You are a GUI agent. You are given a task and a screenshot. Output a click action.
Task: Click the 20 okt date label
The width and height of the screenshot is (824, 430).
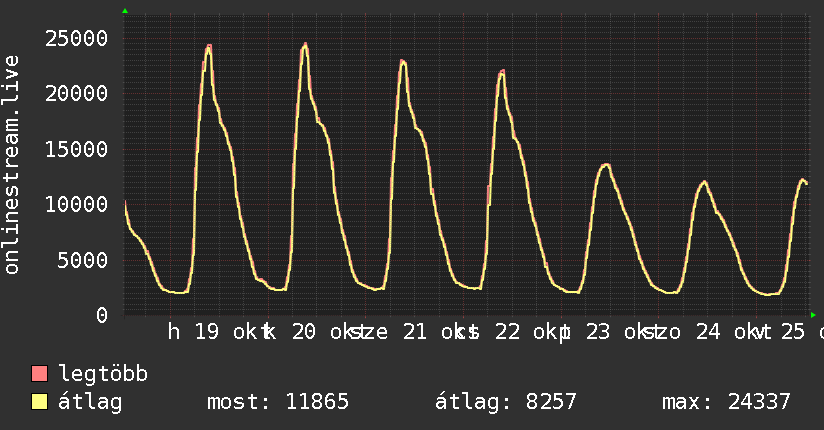click(327, 332)
